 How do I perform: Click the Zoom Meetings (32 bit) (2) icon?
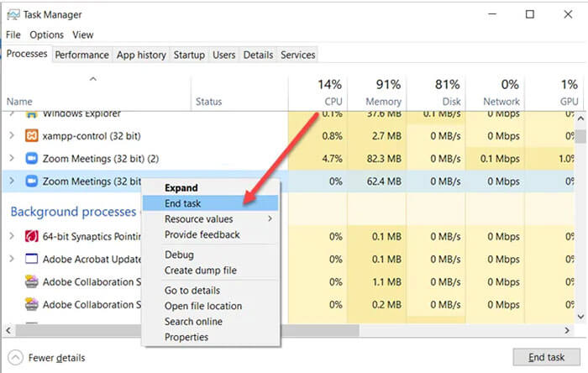point(32,158)
